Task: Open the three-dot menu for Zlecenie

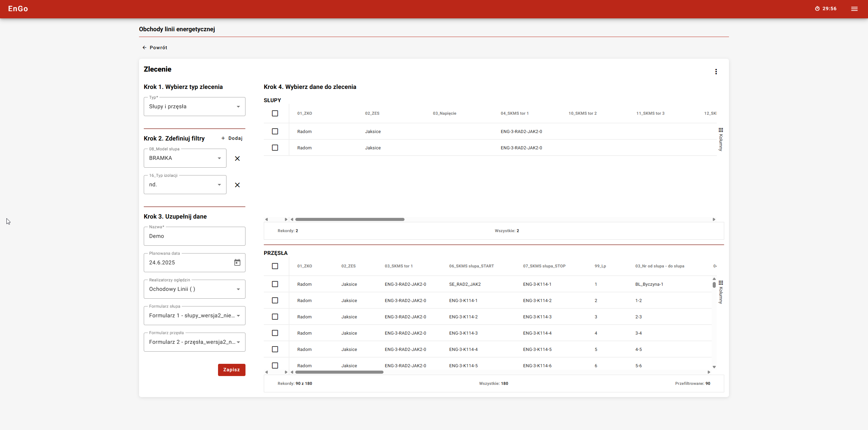Action: [x=716, y=72]
